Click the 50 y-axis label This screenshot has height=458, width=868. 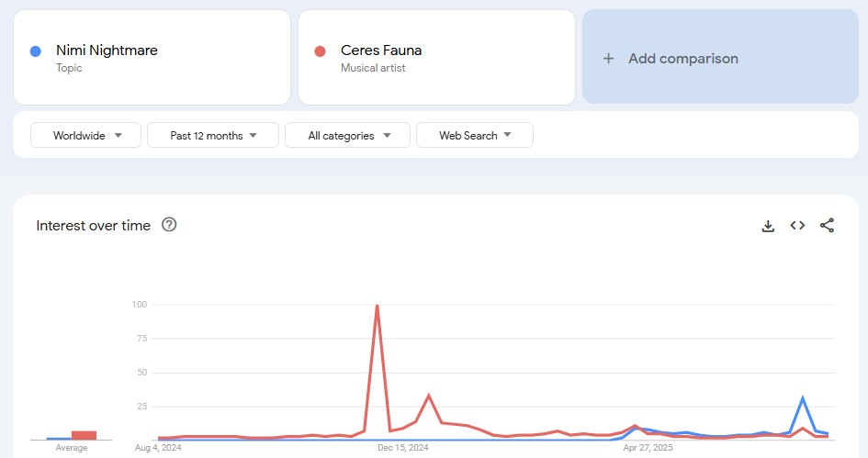[142, 373]
